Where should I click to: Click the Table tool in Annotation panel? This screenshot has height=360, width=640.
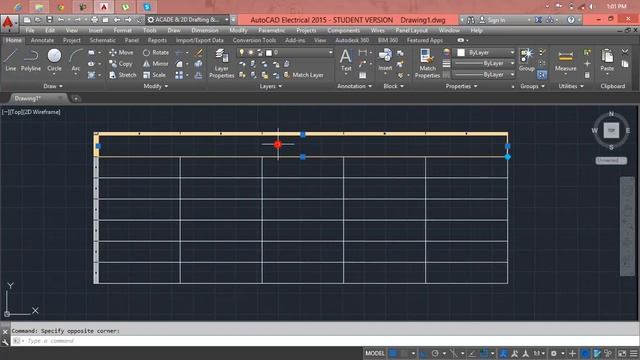(362, 75)
